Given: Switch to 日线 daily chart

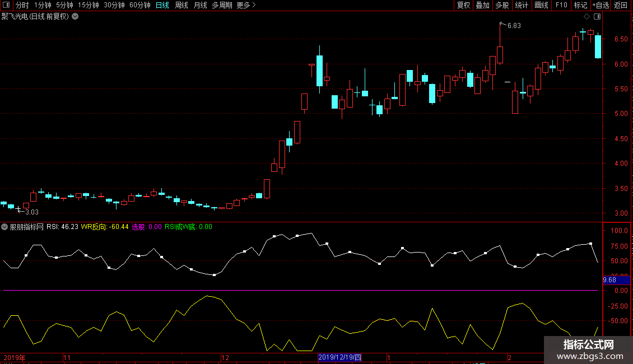Looking at the screenshot, I should (162, 5).
